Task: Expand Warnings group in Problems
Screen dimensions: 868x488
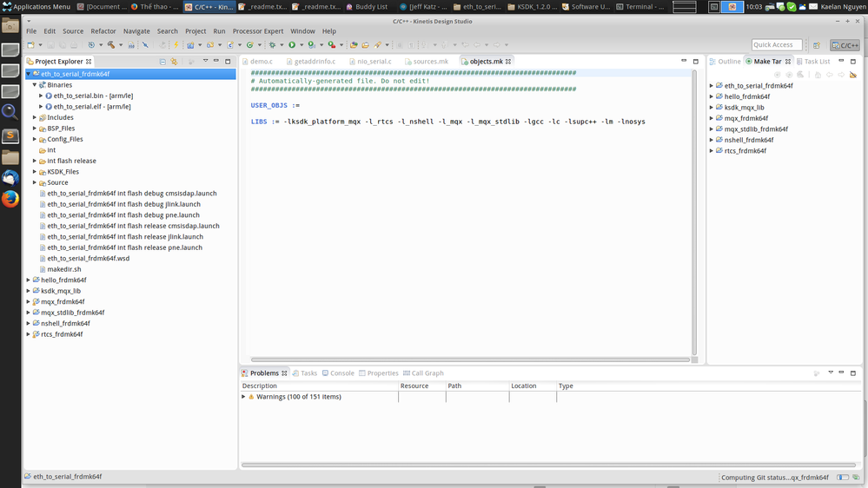Action: (x=243, y=397)
